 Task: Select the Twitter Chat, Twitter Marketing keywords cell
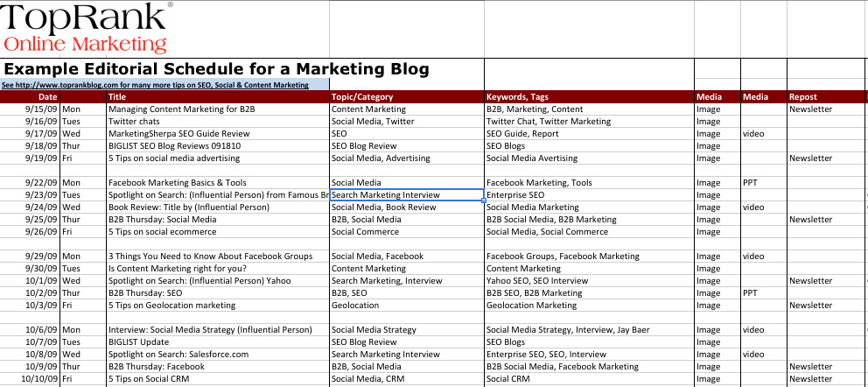[x=549, y=122]
